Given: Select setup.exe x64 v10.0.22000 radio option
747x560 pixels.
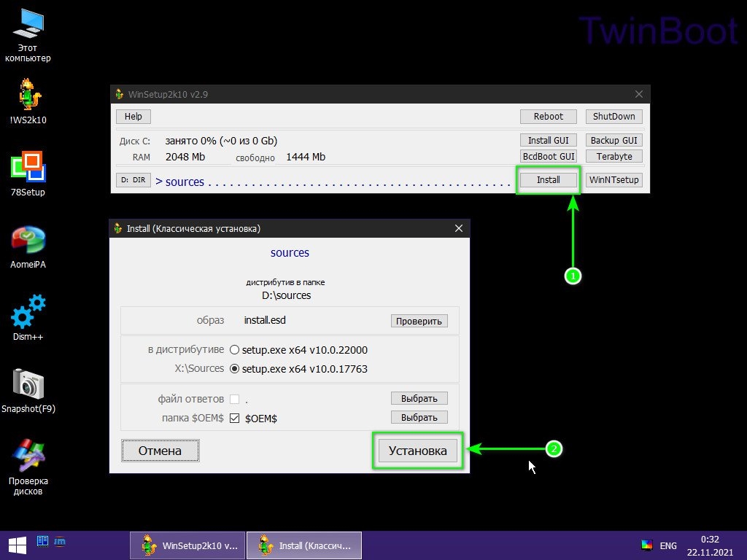Looking at the screenshot, I should pyautogui.click(x=234, y=350).
